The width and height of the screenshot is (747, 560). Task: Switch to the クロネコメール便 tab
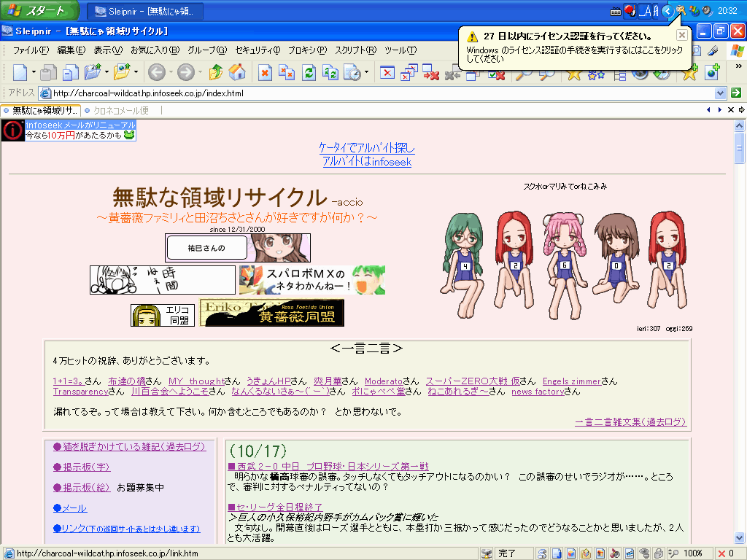[x=120, y=110]
